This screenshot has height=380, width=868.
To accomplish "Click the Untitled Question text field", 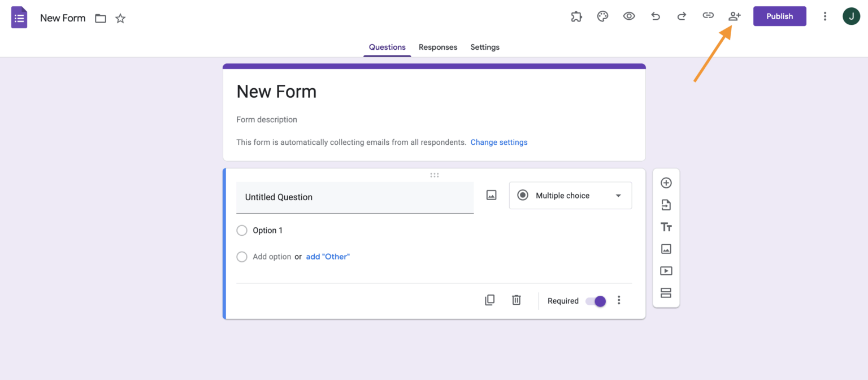I will pyautogui.click(x=354, y=197).
